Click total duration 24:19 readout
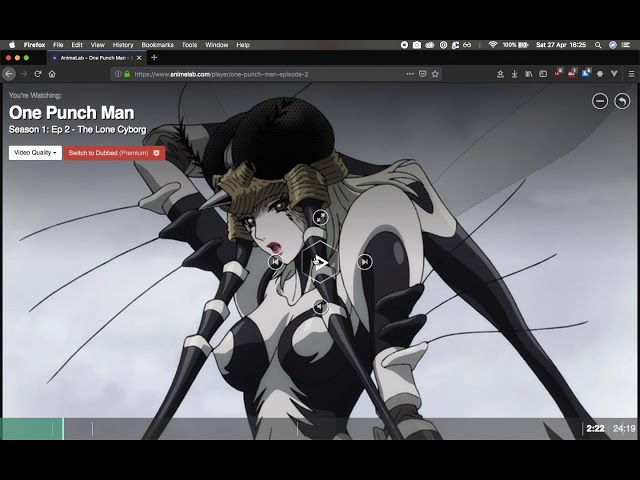This screenshot has height=480, width=640. pos(624,429)
